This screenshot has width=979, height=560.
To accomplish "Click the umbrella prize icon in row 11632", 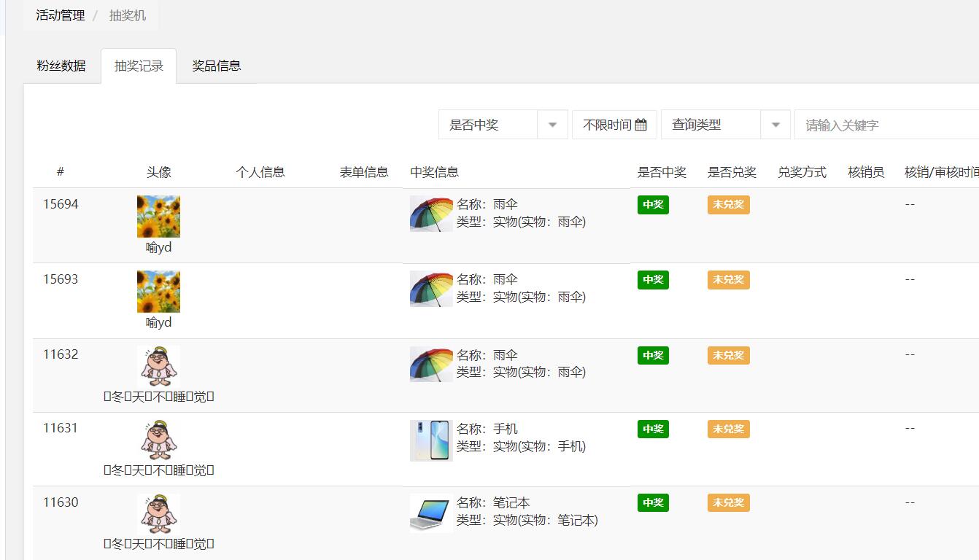I will tap(430, 363).
